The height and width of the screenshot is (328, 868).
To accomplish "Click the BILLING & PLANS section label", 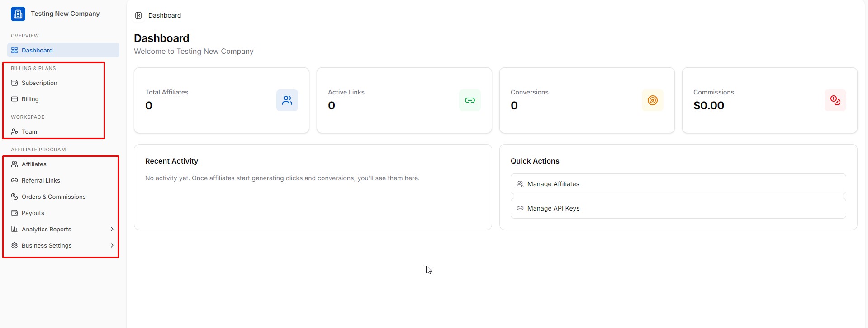I will point(33,68).
